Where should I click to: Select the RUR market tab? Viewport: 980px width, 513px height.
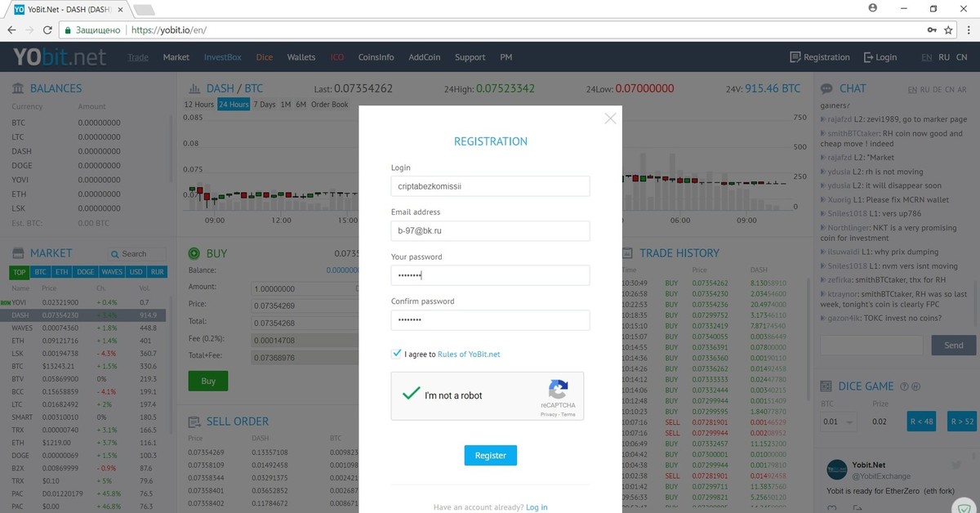click(x=157, y=272)
